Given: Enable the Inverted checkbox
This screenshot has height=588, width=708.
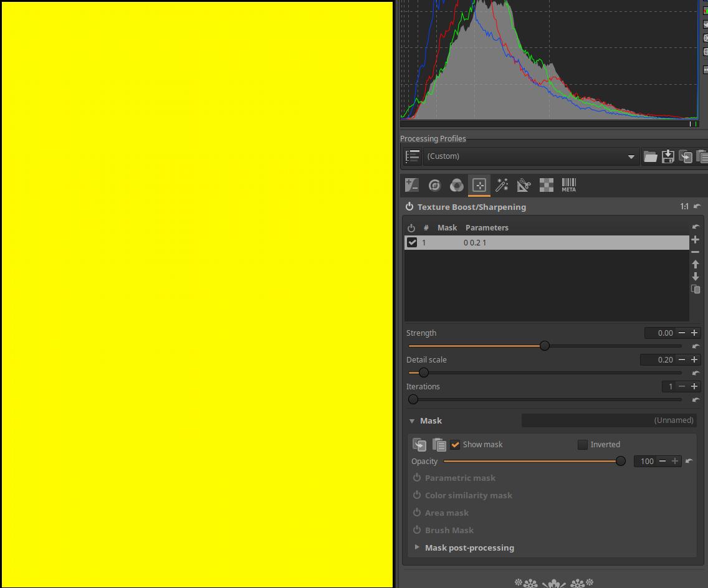Looking at the screenshot, I should tap(583, 445).
